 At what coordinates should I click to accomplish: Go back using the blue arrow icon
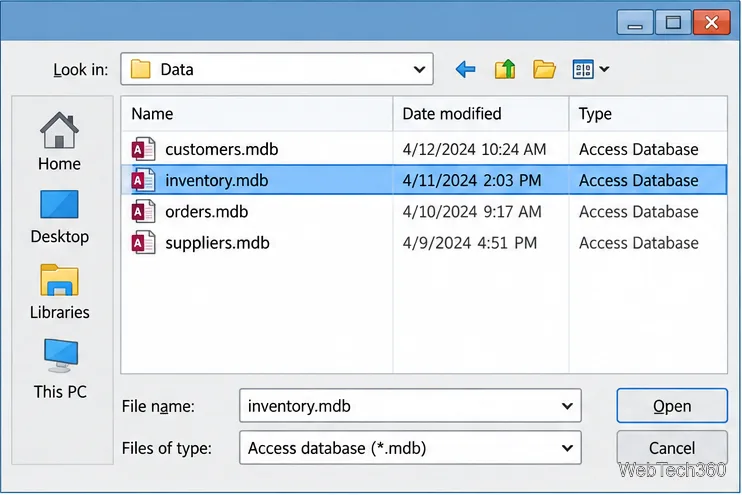coord(466,70)
